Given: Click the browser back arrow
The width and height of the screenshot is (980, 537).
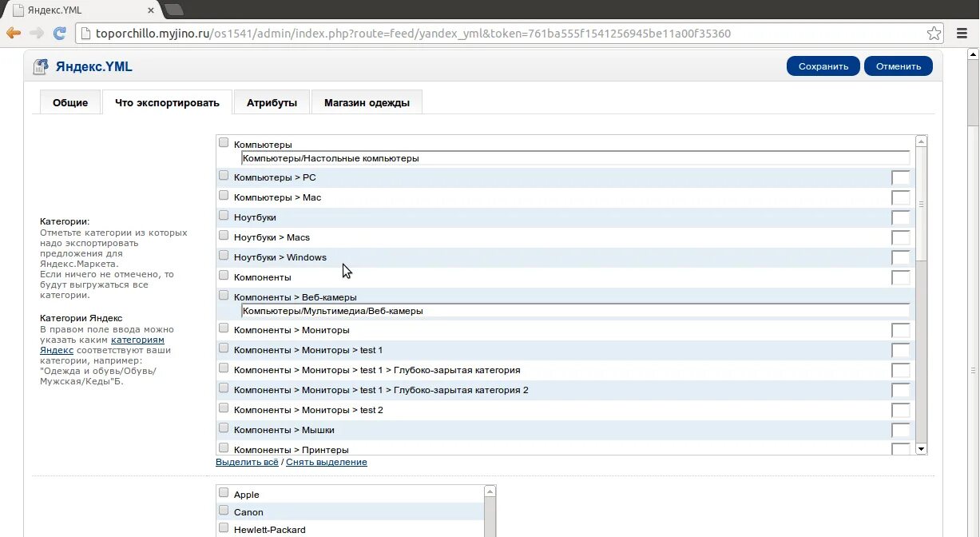Looking at the screenshot, I should 13,34.
